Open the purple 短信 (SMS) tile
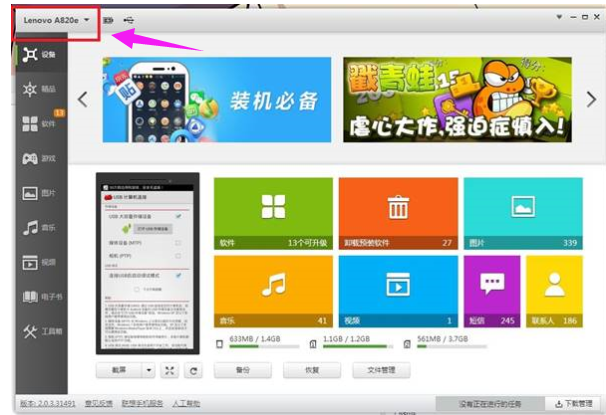 [x=492, y=290]
